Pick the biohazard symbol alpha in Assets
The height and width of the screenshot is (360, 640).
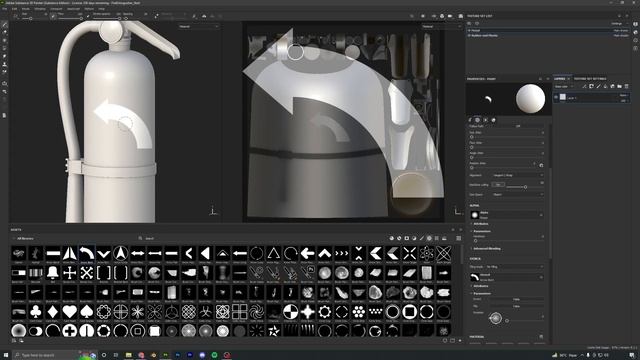tap(205, 312)
